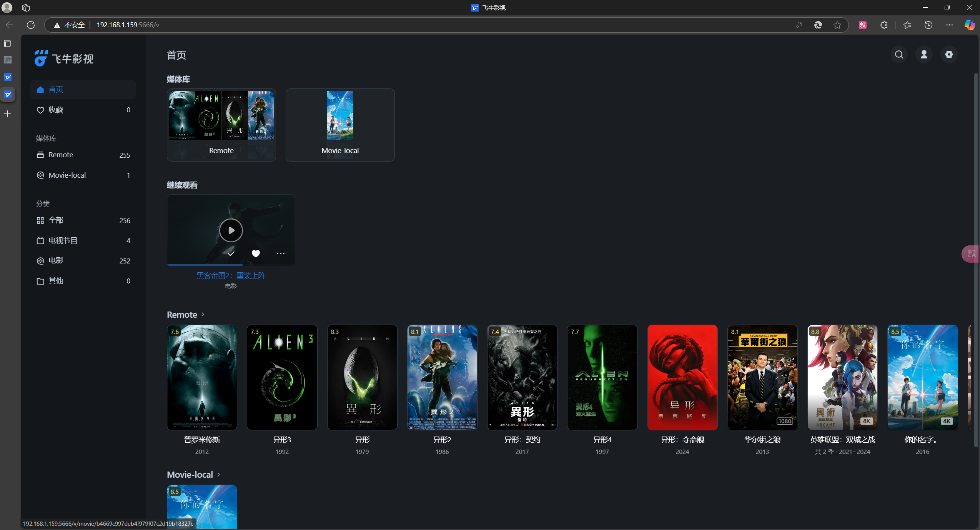This screenshot has height=530, width=980.
Task: Expand the Movie-local section chevron
Action: (219, 475)
